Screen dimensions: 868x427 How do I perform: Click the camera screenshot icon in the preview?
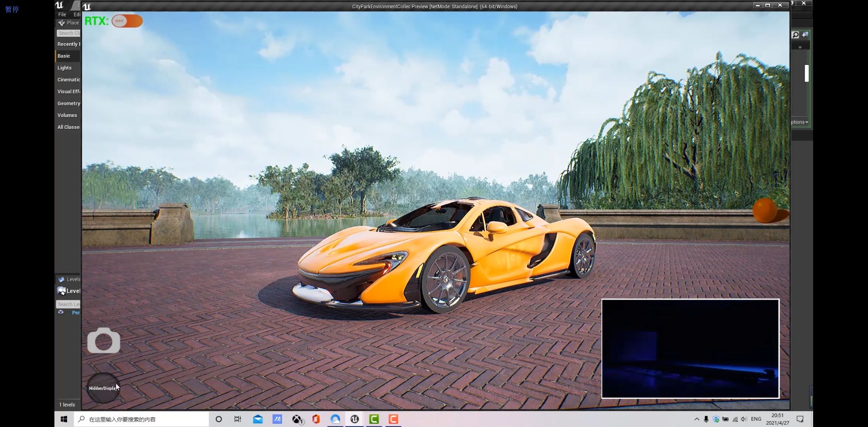104,340
